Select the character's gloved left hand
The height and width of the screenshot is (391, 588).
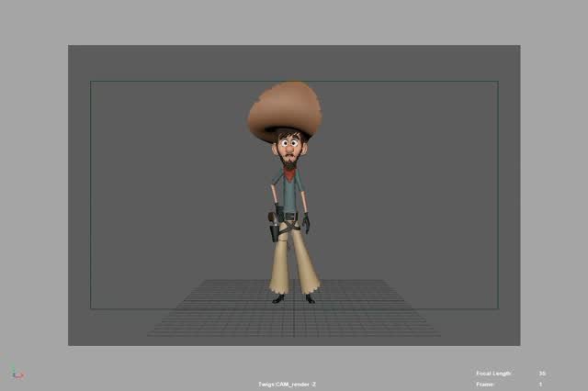click(306, 223)
